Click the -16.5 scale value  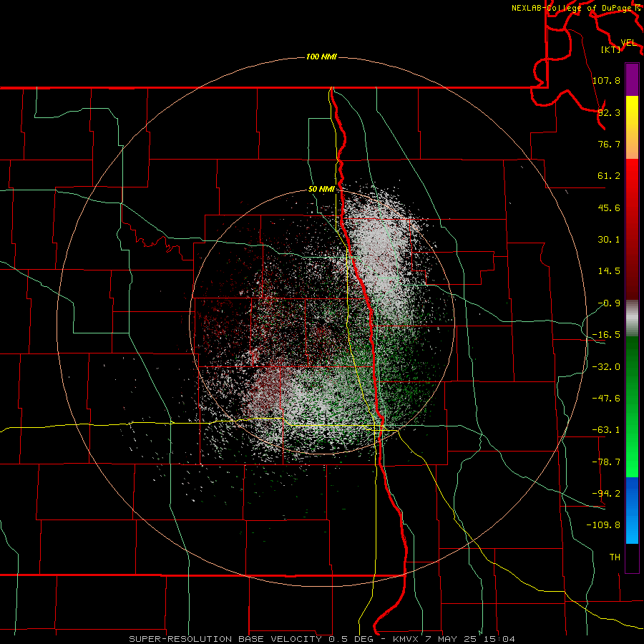coord(606,335)
